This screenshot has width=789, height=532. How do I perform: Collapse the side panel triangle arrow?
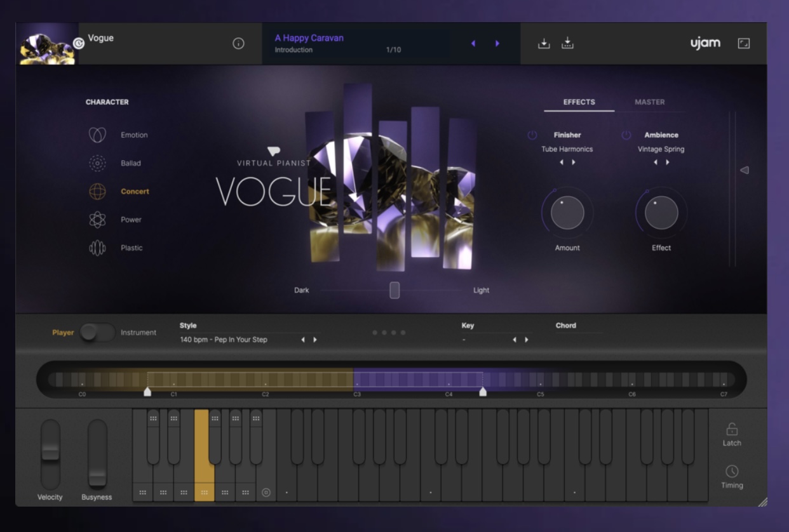coord(745,170)
